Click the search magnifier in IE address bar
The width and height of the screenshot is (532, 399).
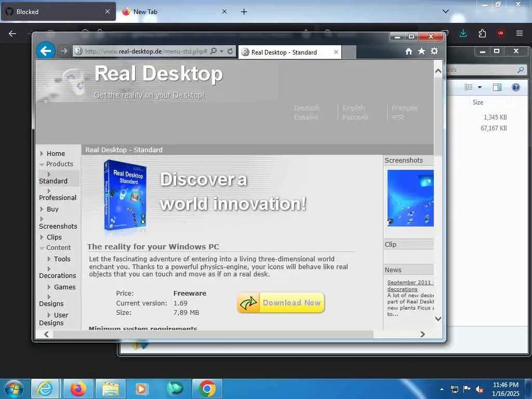click(214, 51)
